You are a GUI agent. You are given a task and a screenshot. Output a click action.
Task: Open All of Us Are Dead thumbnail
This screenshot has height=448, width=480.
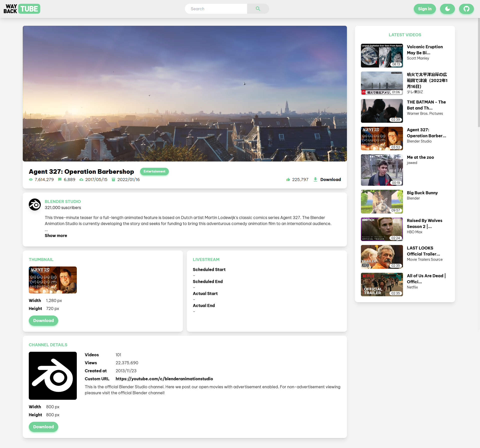[382, 284]
